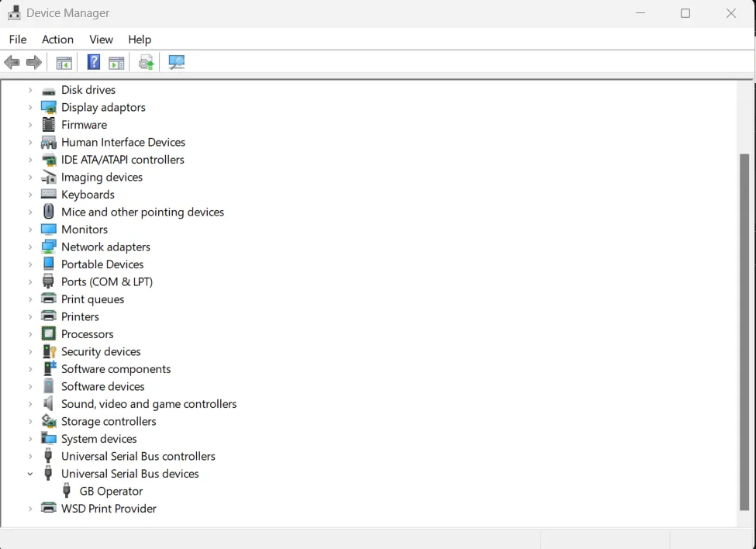The image size is (756, 549).
Task: Scan for hardware changes via toolbar icon
Action: [176, 62]
